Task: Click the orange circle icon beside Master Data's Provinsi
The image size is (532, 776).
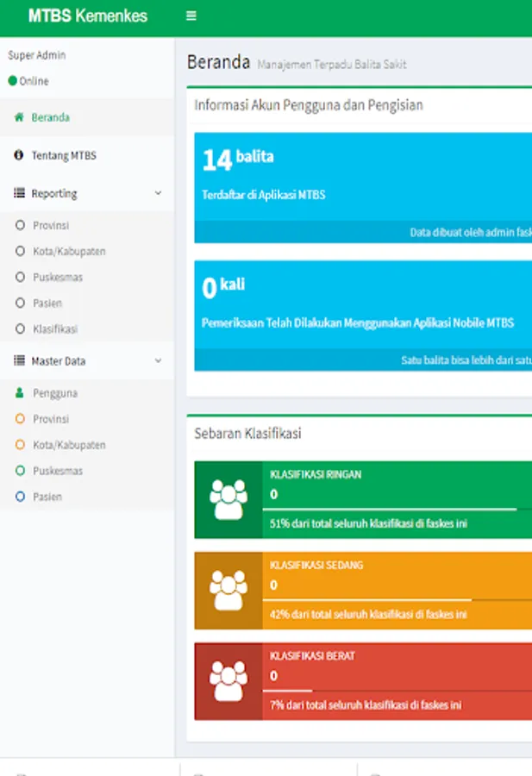Action: [x=20, y=419]
